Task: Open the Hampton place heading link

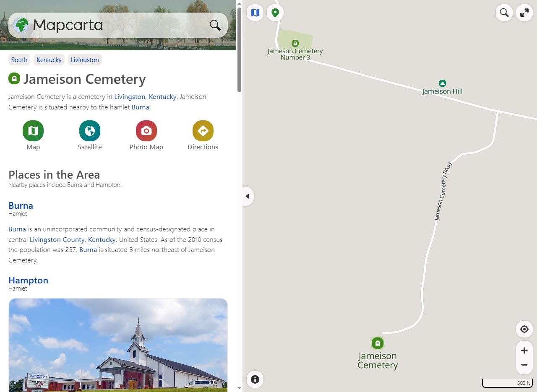Action: coord(28,280)
